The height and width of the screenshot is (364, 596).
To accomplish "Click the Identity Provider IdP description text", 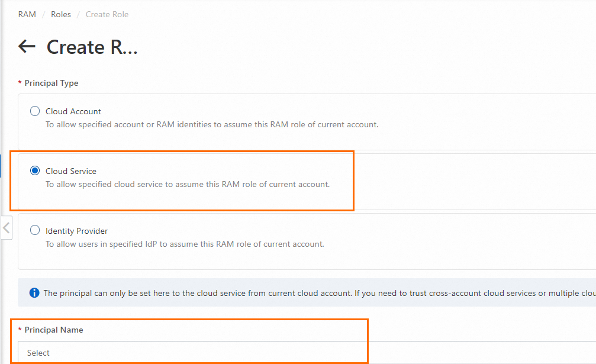I will point(185,244).
